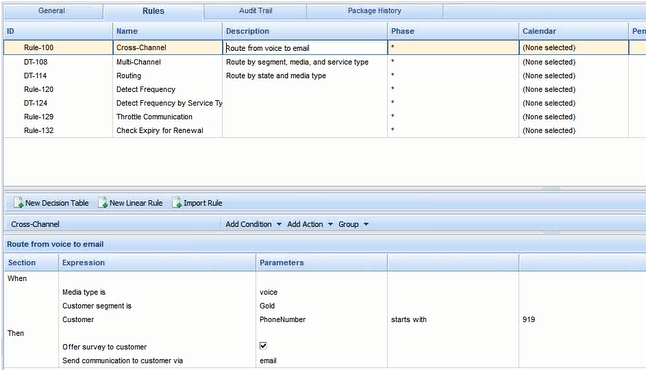The image size is (647, 371).
Task: Toggle Offer survey to customer checkbox
Action: [263, 346]
